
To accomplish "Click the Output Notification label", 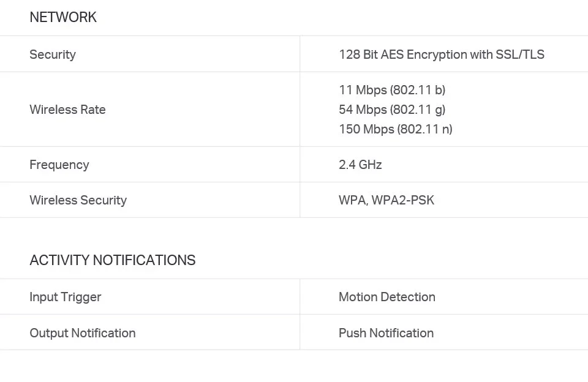I will coord(83,333).
